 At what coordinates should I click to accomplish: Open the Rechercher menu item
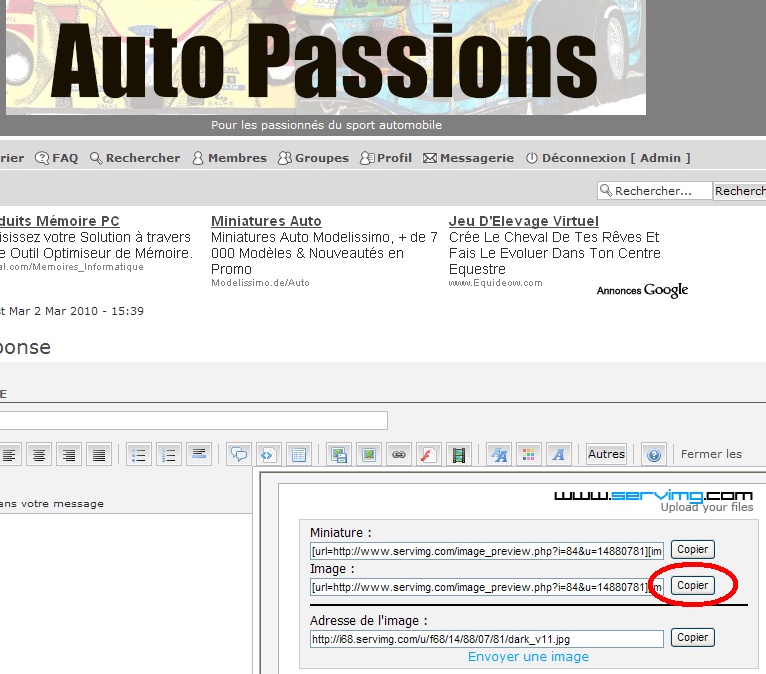tap(135, 158)
